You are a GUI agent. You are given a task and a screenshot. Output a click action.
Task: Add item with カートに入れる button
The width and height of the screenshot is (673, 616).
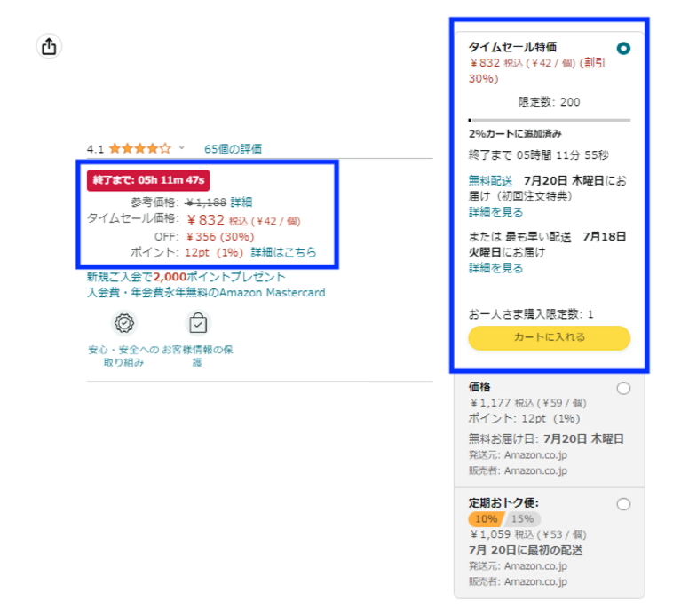549,337
